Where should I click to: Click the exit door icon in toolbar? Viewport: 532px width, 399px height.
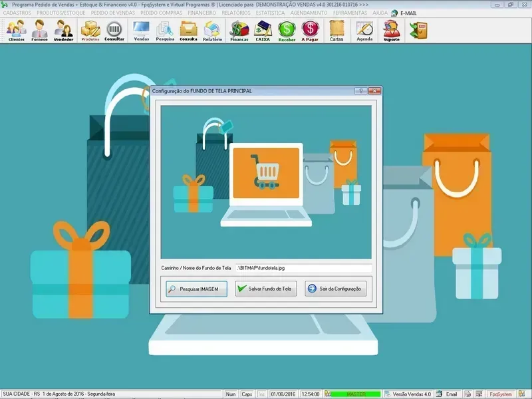coord(418,30)
